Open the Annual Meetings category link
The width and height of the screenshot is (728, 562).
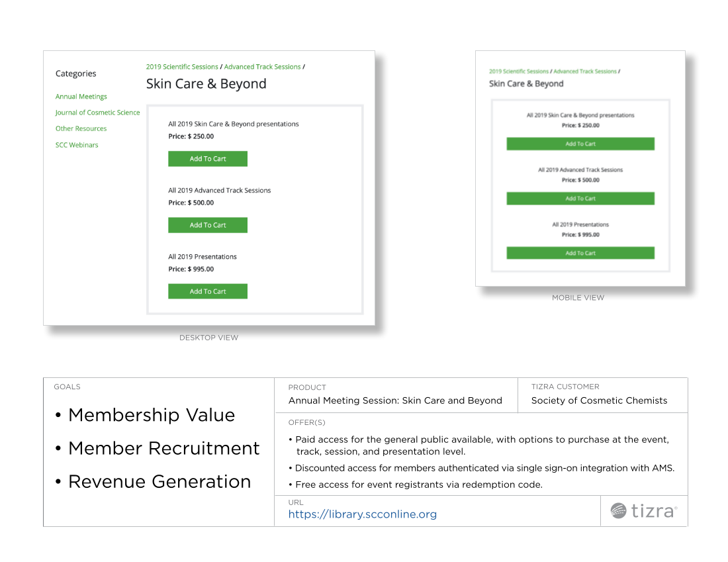81,97
